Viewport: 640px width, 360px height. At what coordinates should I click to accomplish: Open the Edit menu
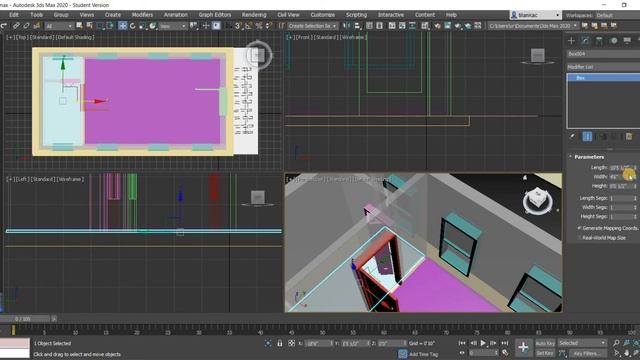pos(14,15)
